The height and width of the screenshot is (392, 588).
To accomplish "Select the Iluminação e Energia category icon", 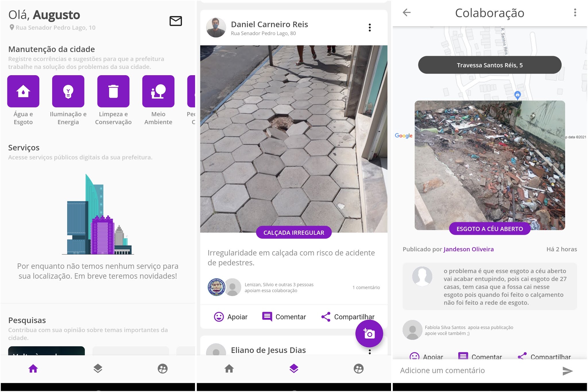I will point(68,91).
